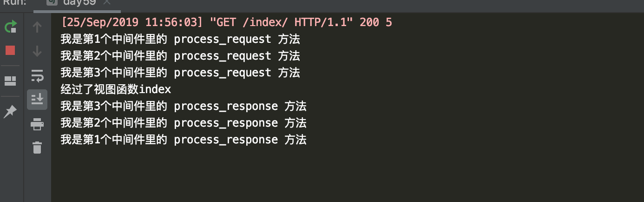
Task: Toggle scroll to end of output
Action: click(x=37, y=99)
